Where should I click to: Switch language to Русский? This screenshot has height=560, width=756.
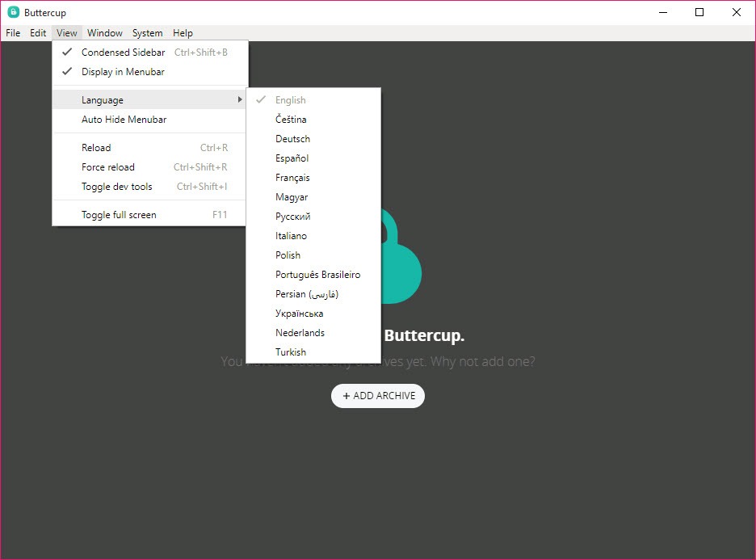[313, 216]
